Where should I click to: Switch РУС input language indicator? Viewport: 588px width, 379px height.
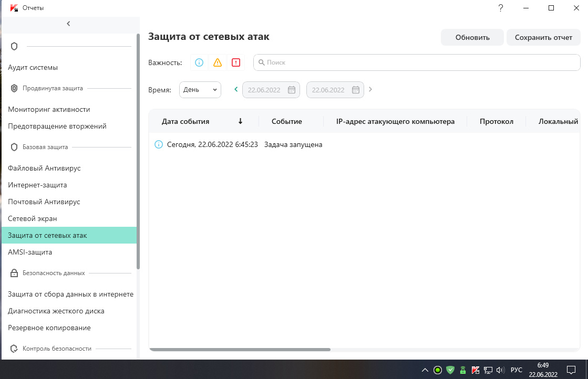pyautogui.click(x=517, y=370)
